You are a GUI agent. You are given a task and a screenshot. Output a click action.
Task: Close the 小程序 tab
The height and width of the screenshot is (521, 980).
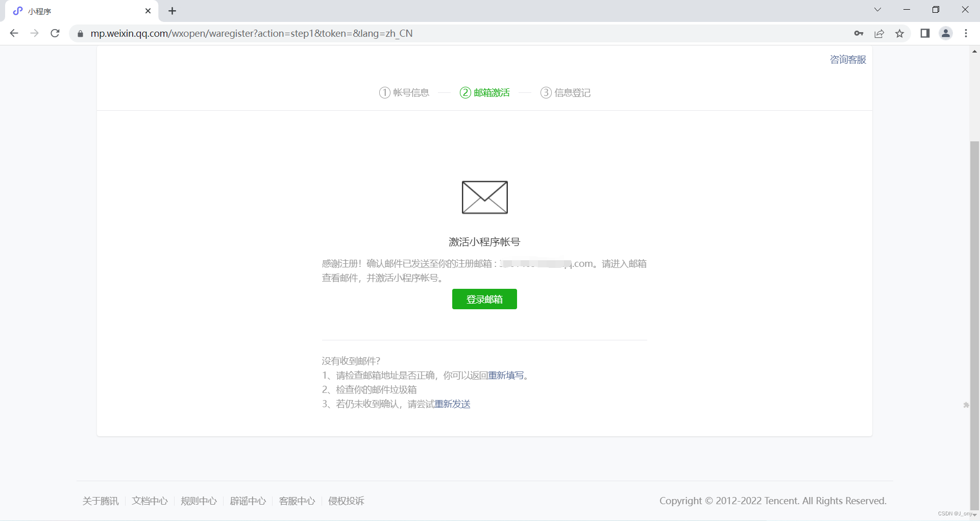coord(148,11)
